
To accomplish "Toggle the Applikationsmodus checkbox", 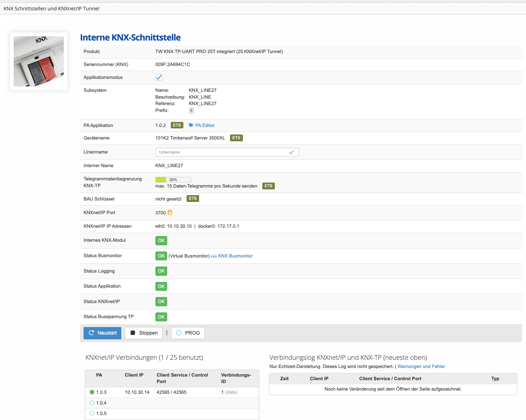I will pyautogui.click(x=159, y=77).
